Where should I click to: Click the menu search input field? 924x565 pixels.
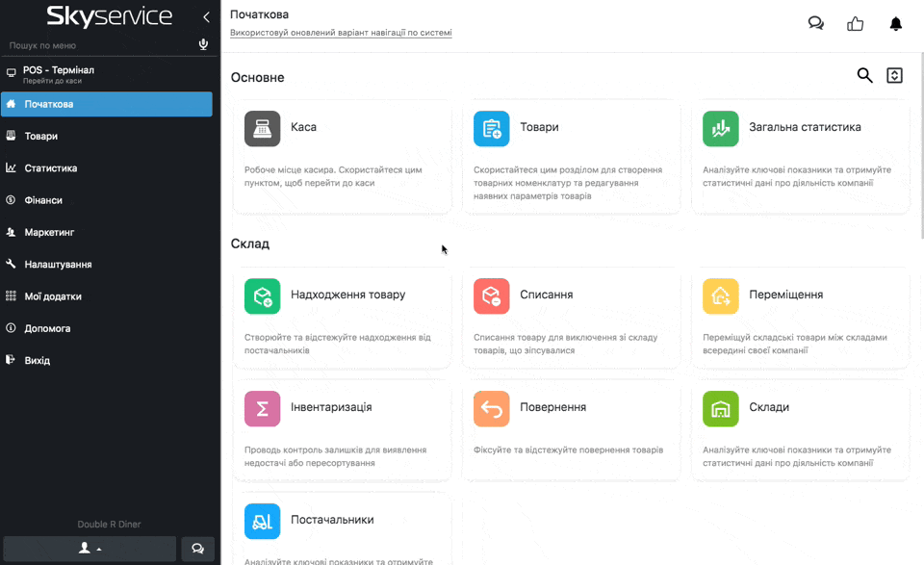click(96, 45)
